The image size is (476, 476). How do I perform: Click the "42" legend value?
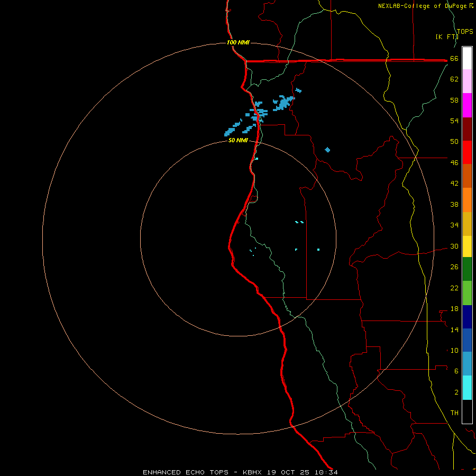pyautogui.click(x=454, y=184)
